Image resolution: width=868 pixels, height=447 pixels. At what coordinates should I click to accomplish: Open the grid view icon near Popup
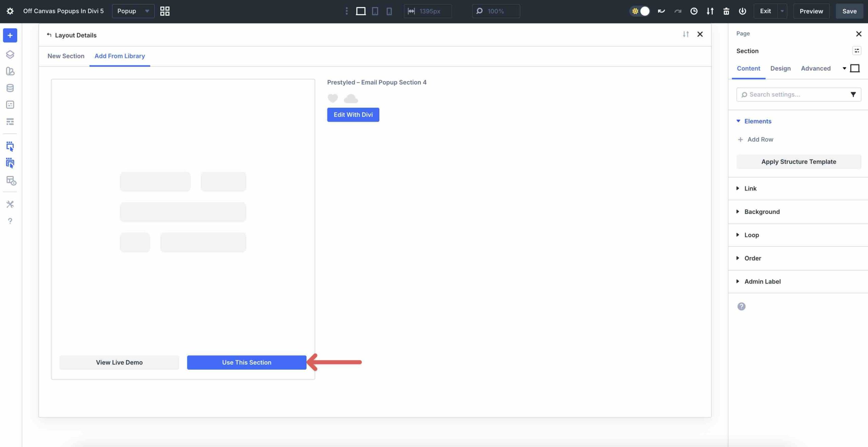click(165, 11)
